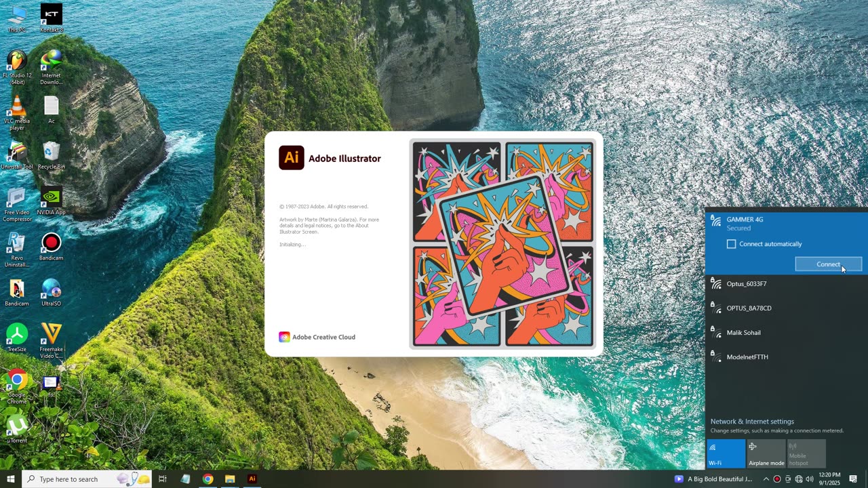Click the Adobe Illustrator Ai logo
Viewport: 868px width, 488px height.
pos(292,158)
